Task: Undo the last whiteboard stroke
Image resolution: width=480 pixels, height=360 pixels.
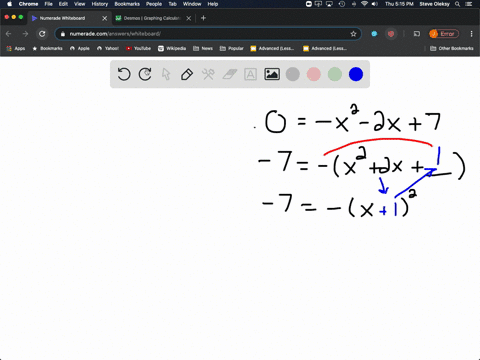Action: coord(124,74)
